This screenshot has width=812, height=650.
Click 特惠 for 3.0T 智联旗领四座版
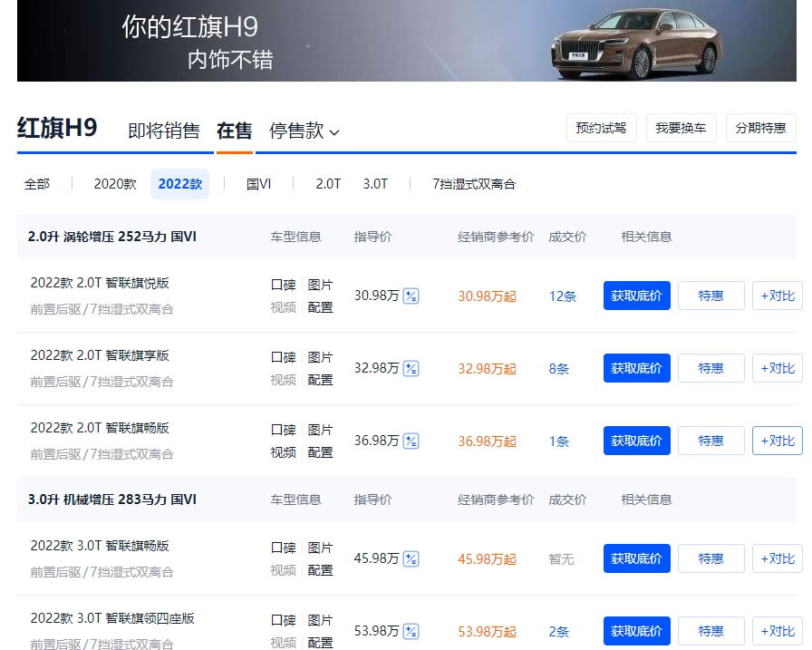pos(711,631)
